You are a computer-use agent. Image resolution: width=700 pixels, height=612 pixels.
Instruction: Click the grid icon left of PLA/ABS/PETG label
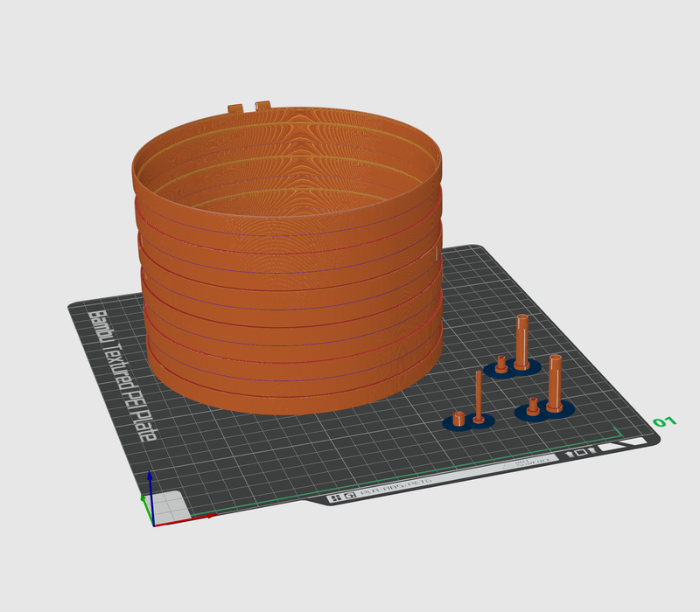[334, 498]
